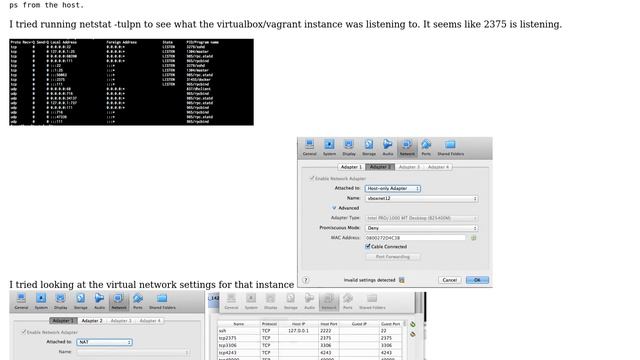Viewport: 640px width, 360px height.
Task: Switch to Adapter 3 tab in host-only dialog
Action: pos(409,167)
